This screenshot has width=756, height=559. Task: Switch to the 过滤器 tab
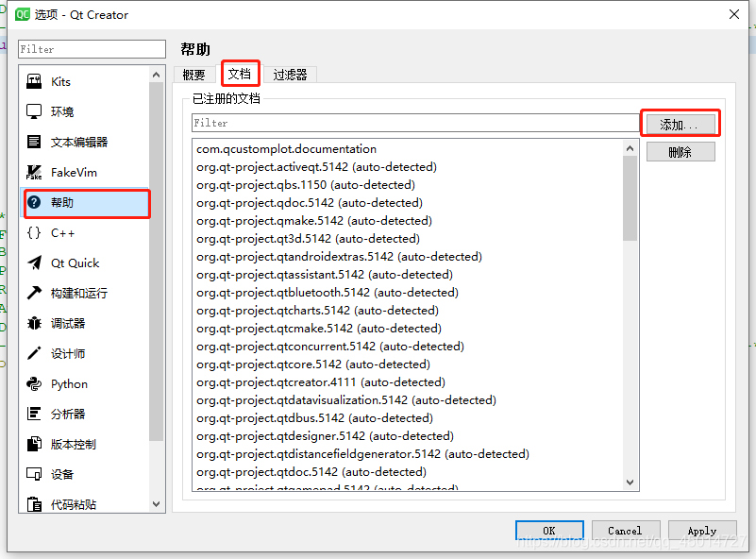(x=291, y=75)
